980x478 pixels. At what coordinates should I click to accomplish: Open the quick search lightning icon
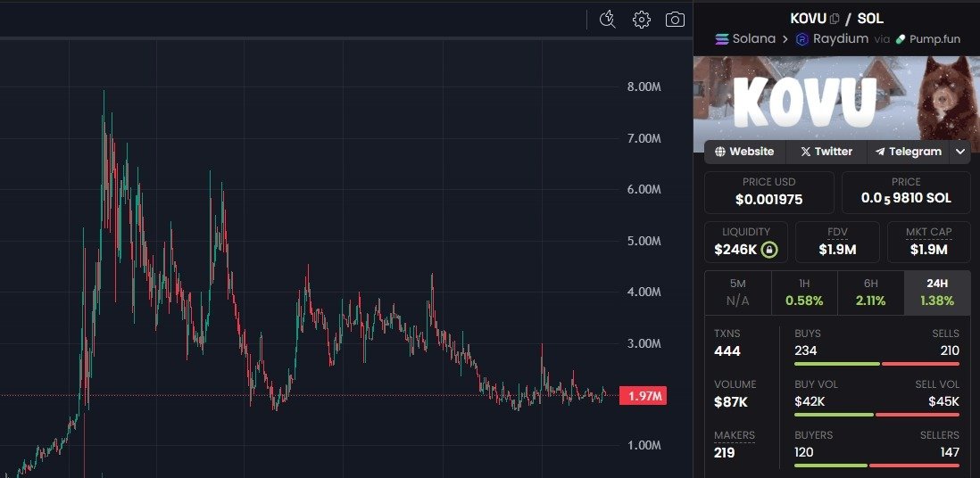coord(608,20)
